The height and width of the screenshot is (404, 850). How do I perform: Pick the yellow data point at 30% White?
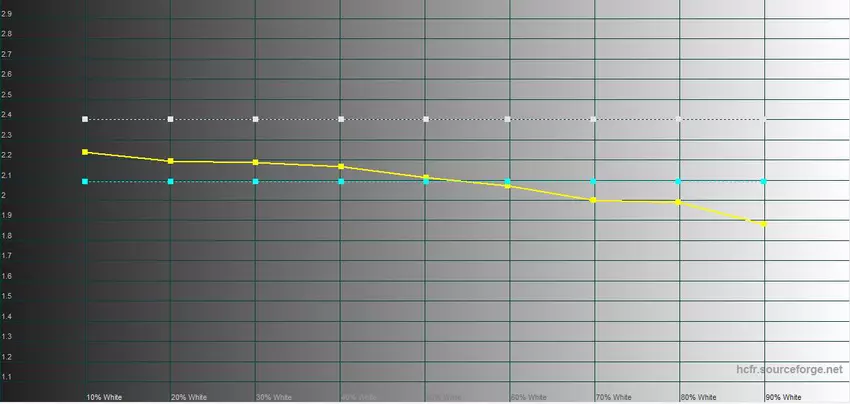256,162
